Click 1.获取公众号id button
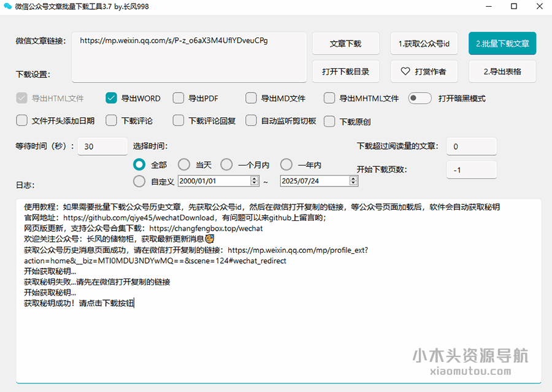This screenshot has height=392, width=552. [x=424, y=44]
